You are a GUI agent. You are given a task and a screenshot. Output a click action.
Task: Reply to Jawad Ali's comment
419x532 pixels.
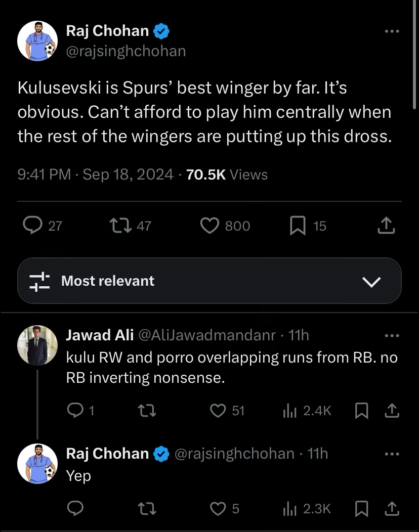coord(74,411)
